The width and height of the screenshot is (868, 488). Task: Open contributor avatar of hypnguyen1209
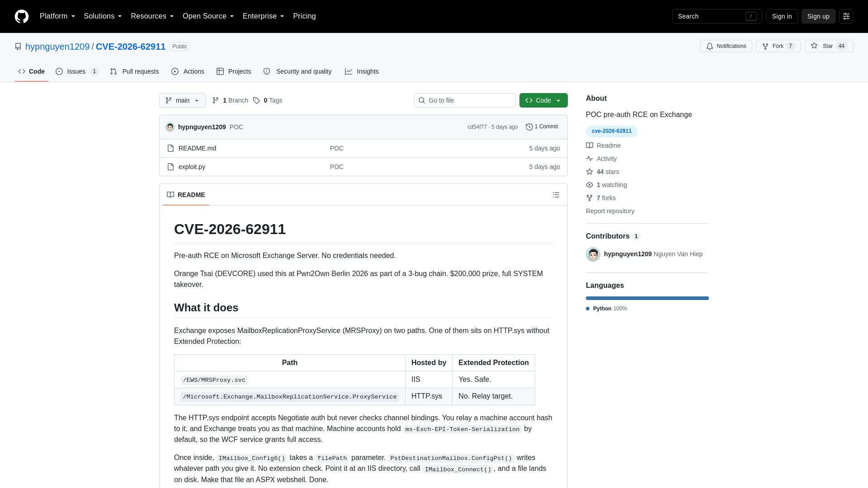pyautogui.click(x=593, y=254)
